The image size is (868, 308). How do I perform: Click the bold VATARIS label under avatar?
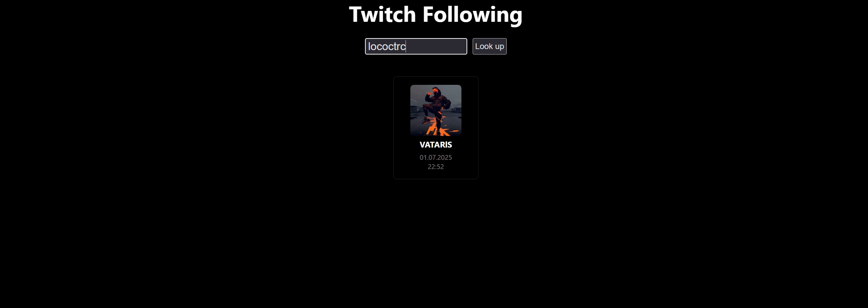pyautogui.click(x=436, y=145)
